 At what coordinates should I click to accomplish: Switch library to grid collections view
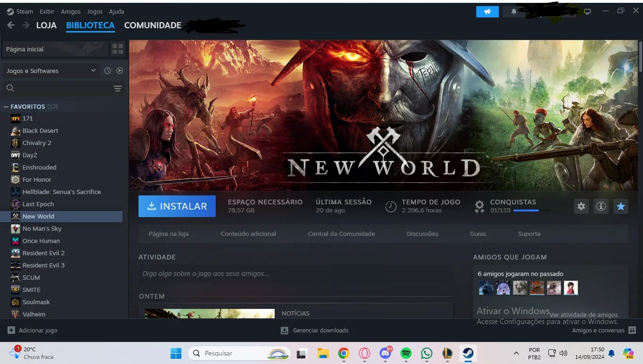pyautogui.click(x=118, y=49)
